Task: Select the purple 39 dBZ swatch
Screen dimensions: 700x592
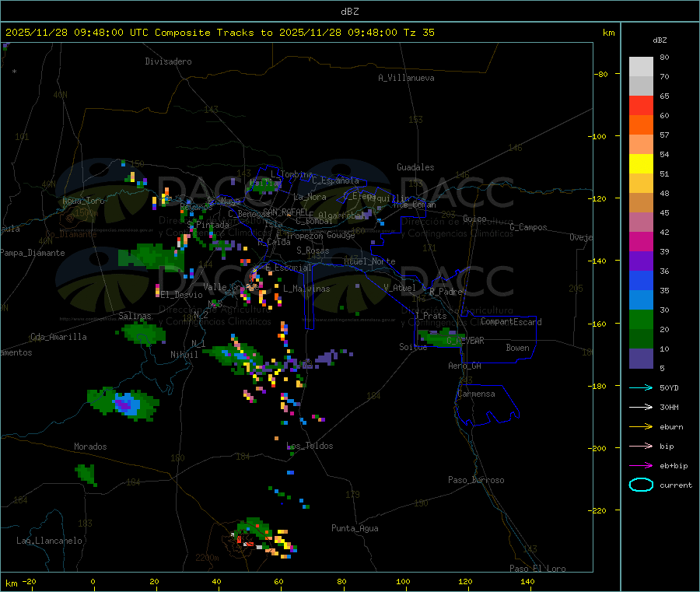Action: (x=641, y=261)
